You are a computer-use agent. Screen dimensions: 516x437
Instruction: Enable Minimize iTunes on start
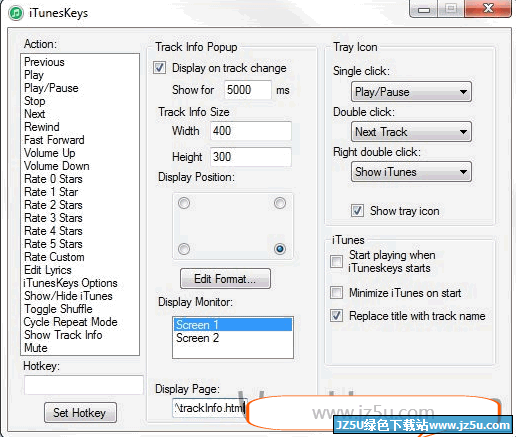(x=336, y=293)
